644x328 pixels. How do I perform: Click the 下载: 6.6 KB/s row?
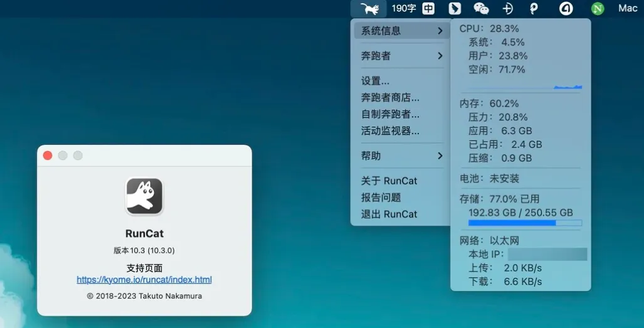click(x=505, y=282)
